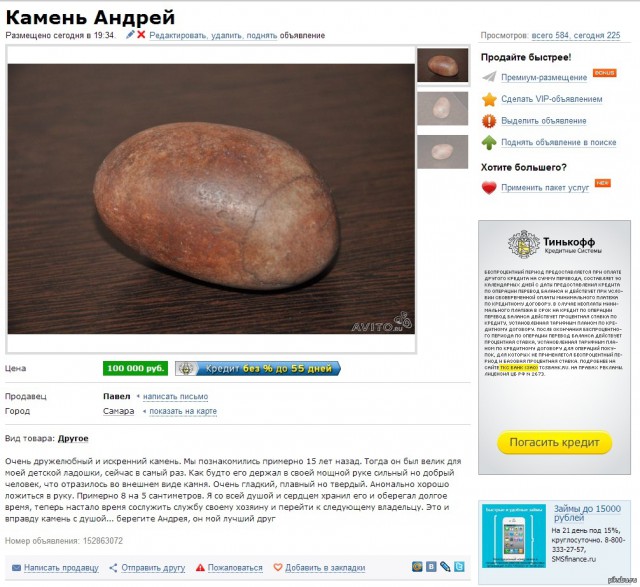Image resolution: width=640 pixels, height=587 pixels.
Task: Click the paper plane Premium placement icon
Action: click(x=489, y=77)
